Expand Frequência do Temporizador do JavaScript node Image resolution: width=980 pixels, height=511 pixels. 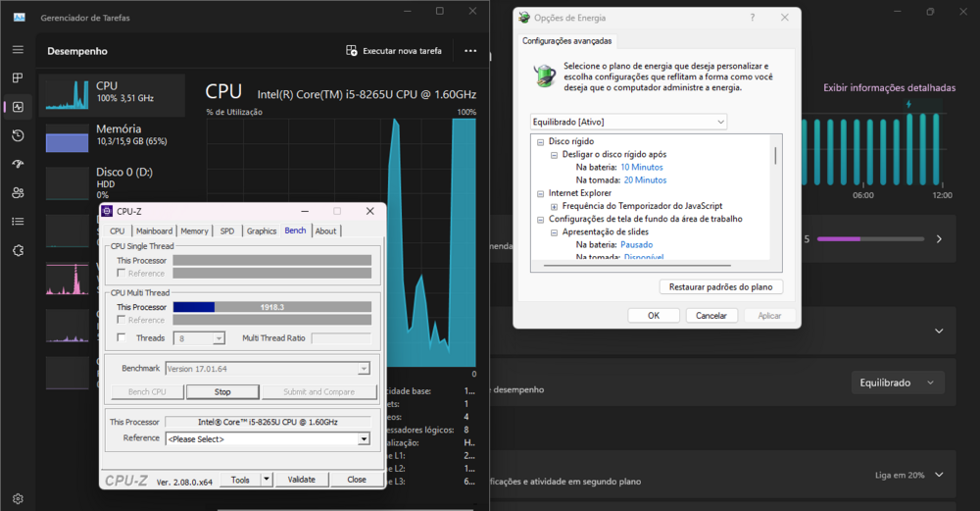click(x=554, y=206)
